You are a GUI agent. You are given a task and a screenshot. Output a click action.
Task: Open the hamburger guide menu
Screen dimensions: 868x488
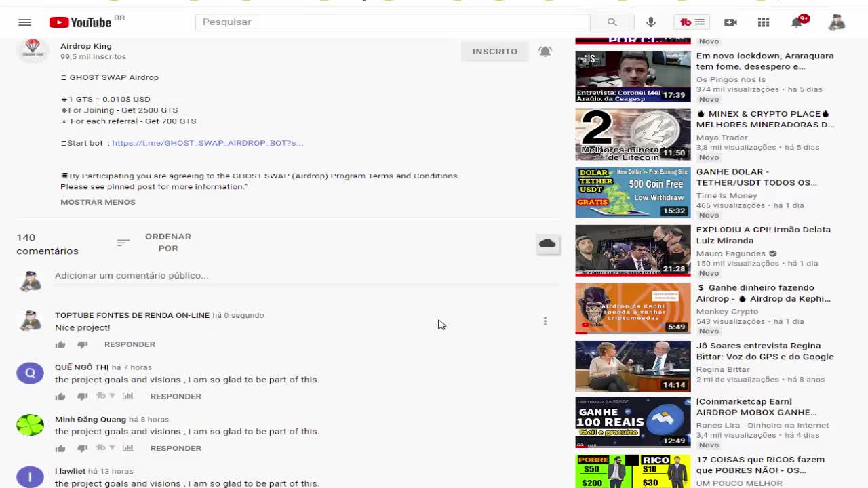point(24,22)
